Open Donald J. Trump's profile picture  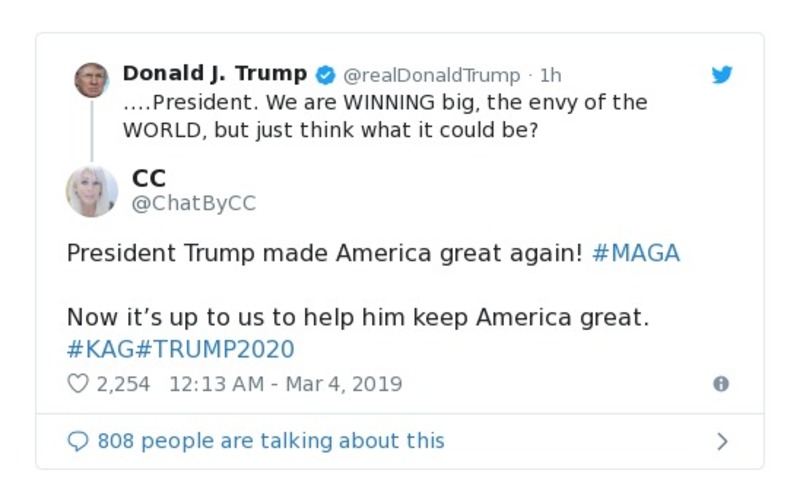point(92,79)
